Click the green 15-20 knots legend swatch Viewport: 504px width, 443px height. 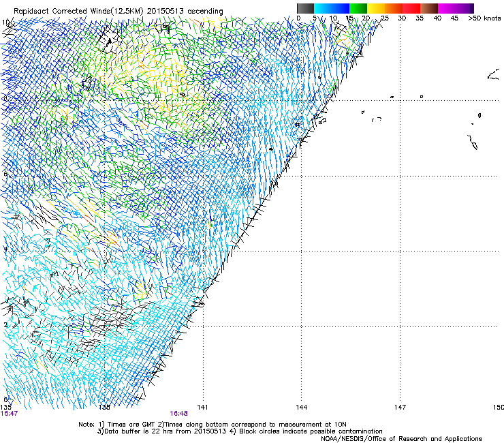[358, 8]
